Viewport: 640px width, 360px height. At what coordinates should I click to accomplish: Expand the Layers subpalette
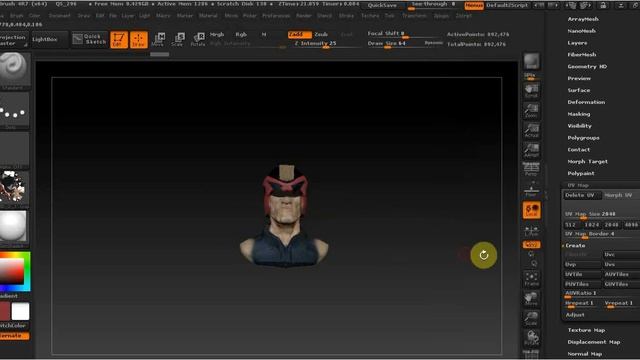coord(578,43)
